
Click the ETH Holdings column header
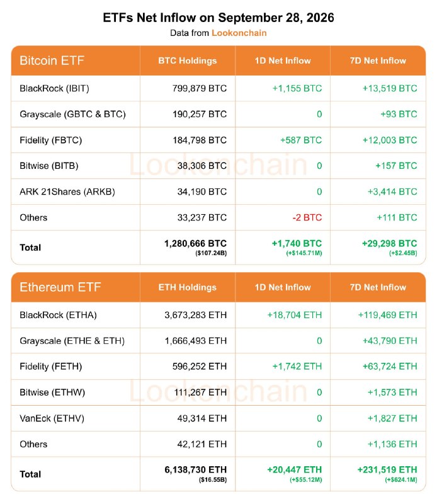(x=188, y=287)
